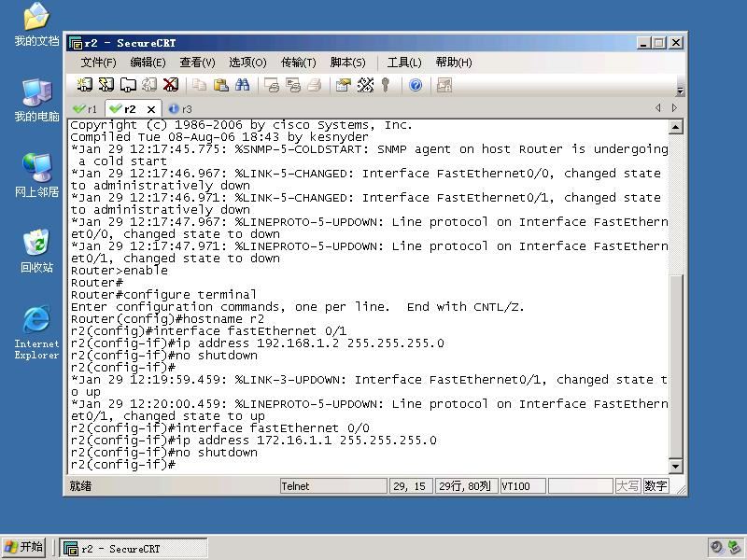Open the 帮助(H) menu
The width and height of the screenshot is (747, 560).
pyautogui.click(x=454, y=63)
